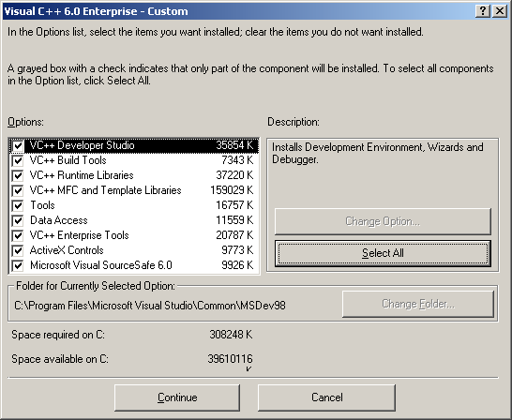Click the Change Option button
This screenshot has height=420, width=512.
click(x=383, y=221)
